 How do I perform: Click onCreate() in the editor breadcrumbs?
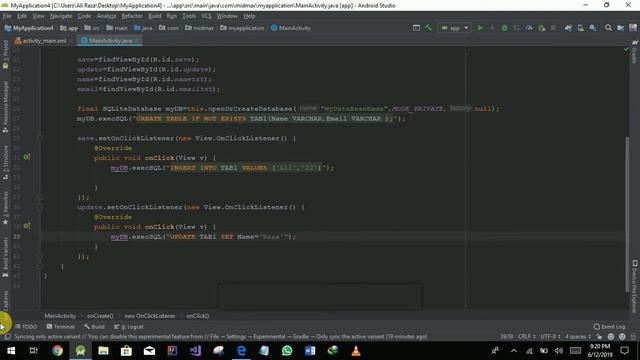pos(100,316)
